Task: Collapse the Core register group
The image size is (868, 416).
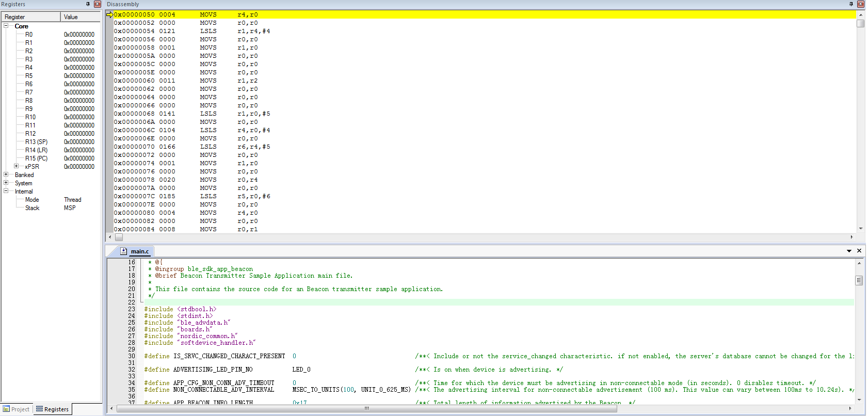Action: (6, 26)
